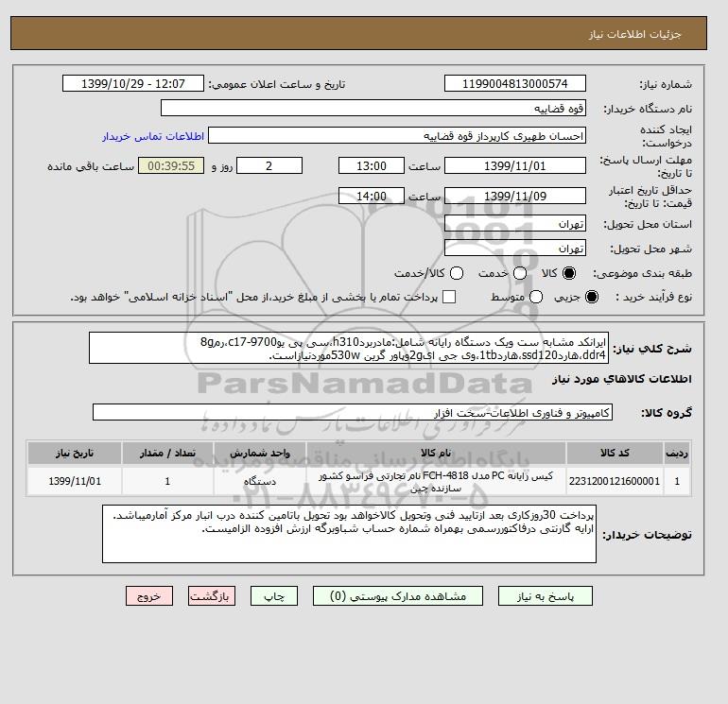This screenshot has height=704, width=728.
Task: Click the countdown timer 00:39:55
Action: (171, 165)
